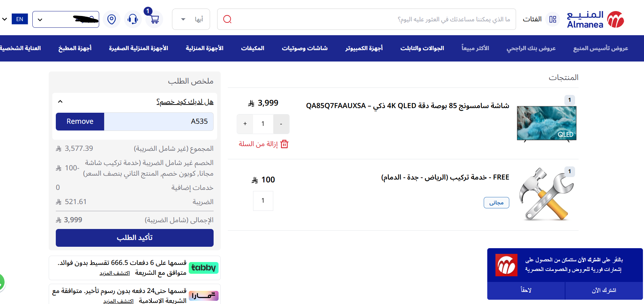Open الأجهزة المنزلية menu
644x304 pixels.
(204, 48)
